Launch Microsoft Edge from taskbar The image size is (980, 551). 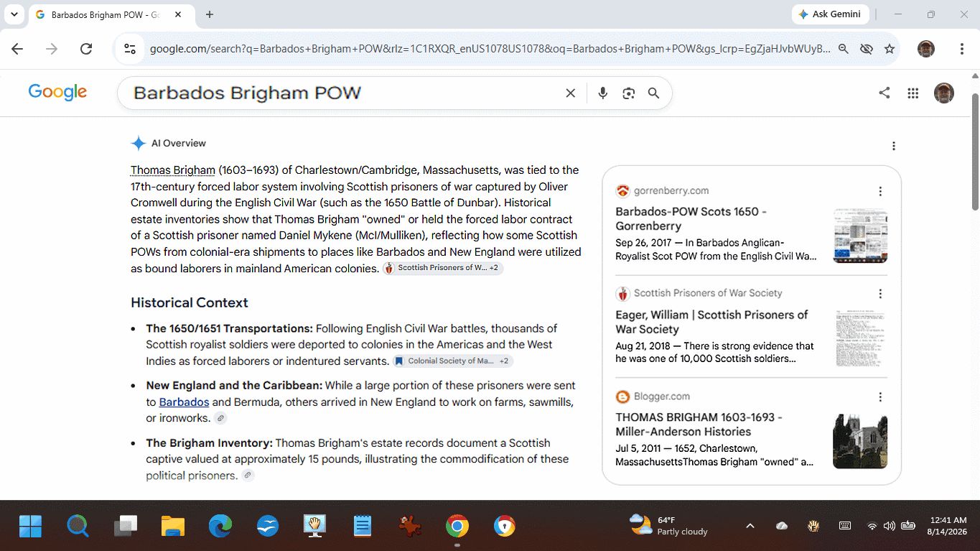(x=220, y=527)
